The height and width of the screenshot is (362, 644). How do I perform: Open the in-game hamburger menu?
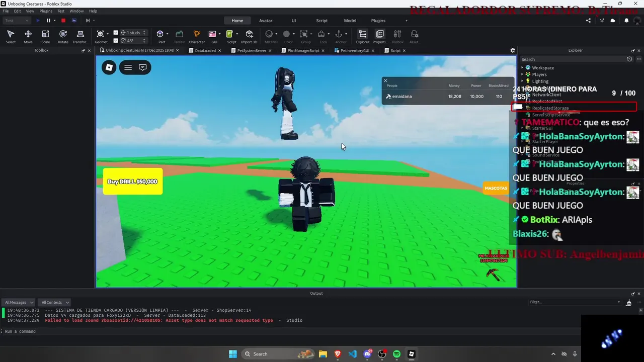coord(128,67)
